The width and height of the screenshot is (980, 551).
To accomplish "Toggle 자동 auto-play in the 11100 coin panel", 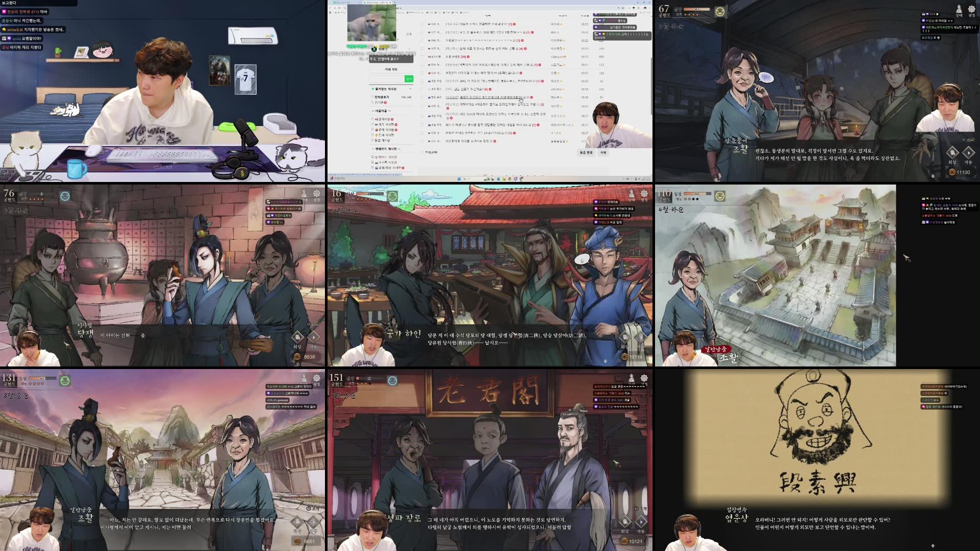I will [x=968, y=155].
